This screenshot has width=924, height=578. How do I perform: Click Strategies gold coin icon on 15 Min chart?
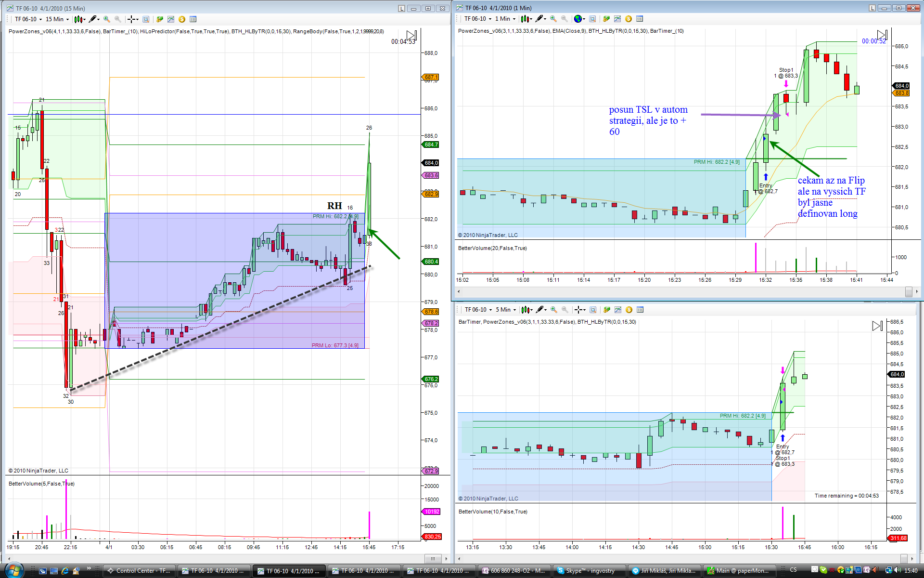[x=182, y=19]
